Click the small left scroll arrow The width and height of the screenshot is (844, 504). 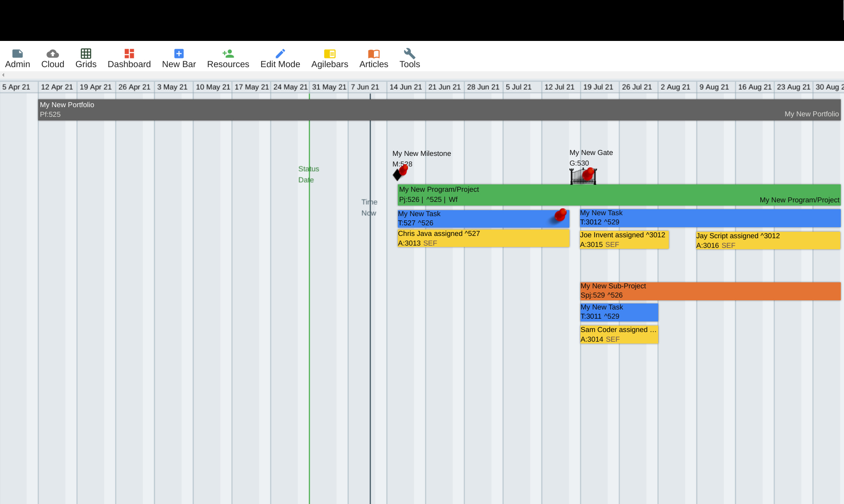point(3,75)
